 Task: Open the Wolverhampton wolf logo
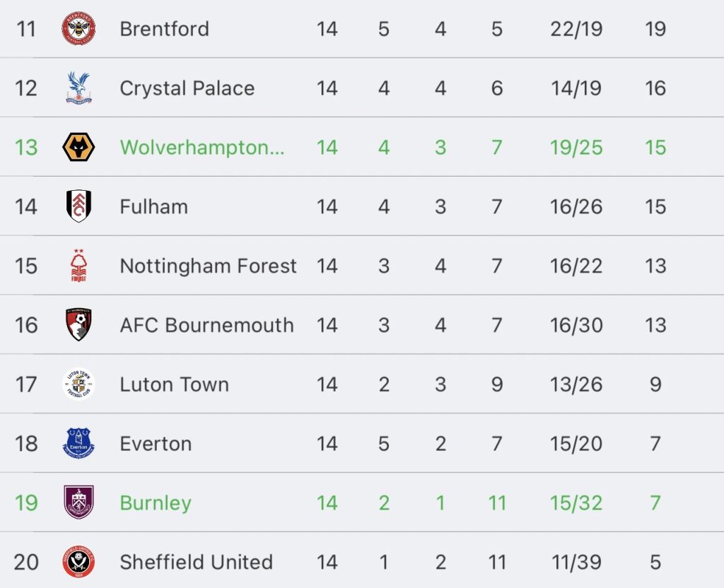point(78,147)
